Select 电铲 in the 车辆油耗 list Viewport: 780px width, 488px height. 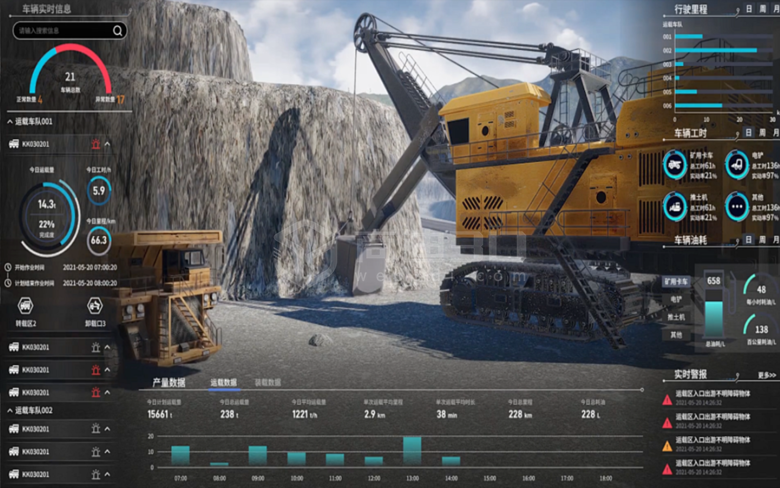click(676, 299)
